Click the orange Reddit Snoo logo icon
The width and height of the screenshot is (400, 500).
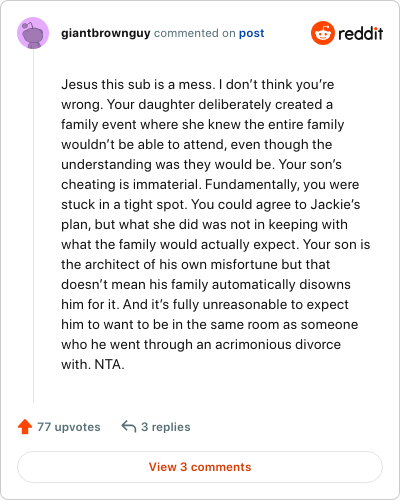[x=323, y=33]
